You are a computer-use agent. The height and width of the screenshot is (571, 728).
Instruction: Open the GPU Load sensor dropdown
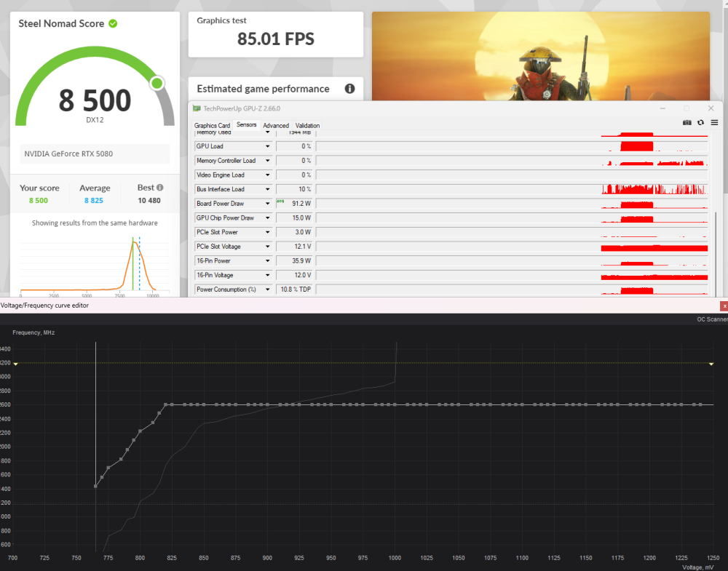pyautogui.click(x=267, y=146)
